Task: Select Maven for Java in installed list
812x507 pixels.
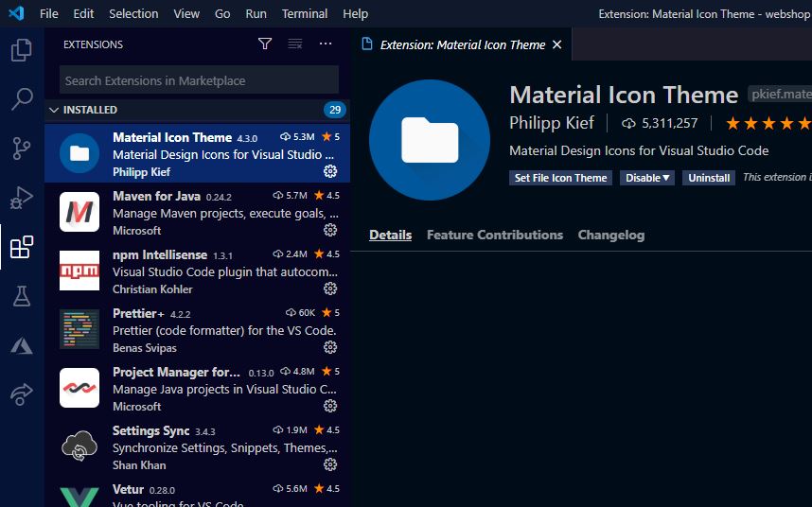Action: tap(197, 212)
